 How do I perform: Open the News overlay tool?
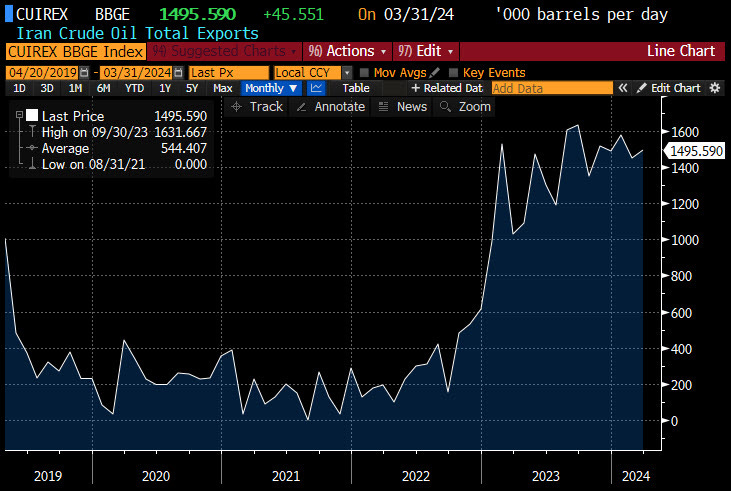point(403,107)
